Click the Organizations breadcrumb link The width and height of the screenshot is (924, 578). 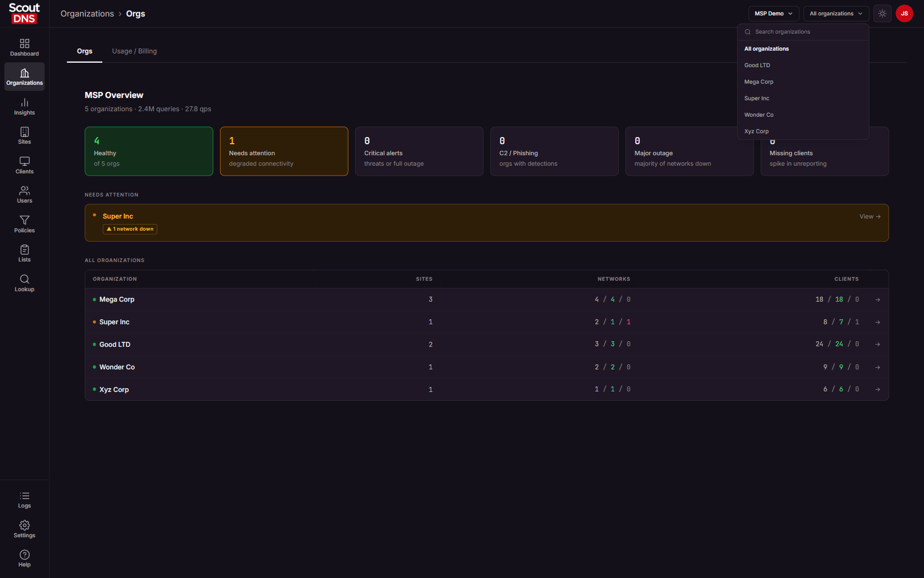pos(87,14)
